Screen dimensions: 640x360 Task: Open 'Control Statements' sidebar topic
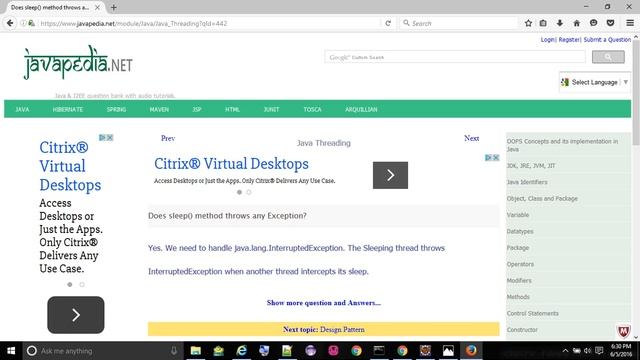click(x=532, y=313)
